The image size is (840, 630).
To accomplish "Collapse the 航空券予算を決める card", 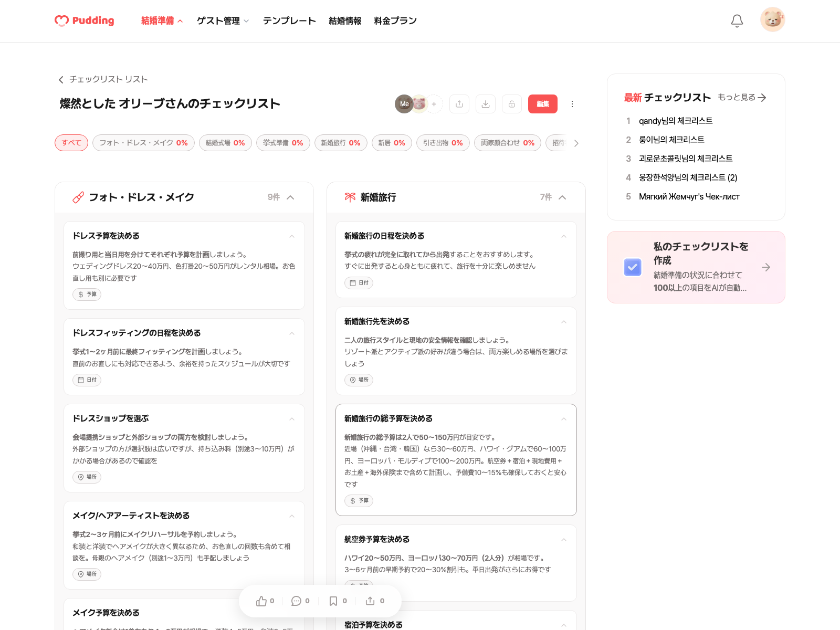I will (x=564, y=540).
